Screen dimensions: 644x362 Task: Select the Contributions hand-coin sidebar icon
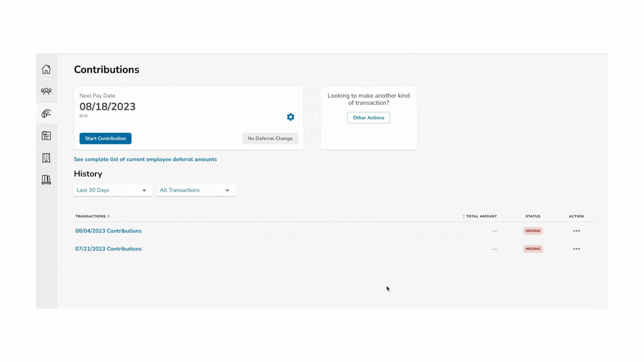click(x=46, y=114)
